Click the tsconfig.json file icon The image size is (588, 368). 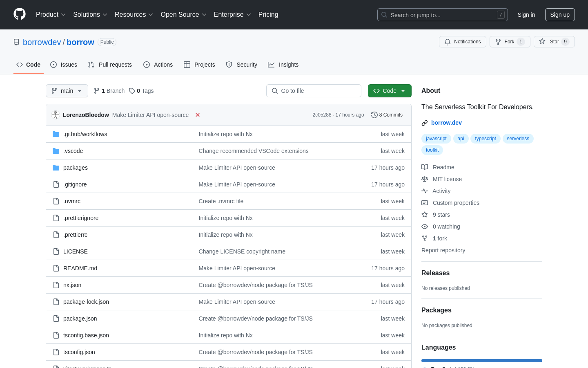pos(56,352)
